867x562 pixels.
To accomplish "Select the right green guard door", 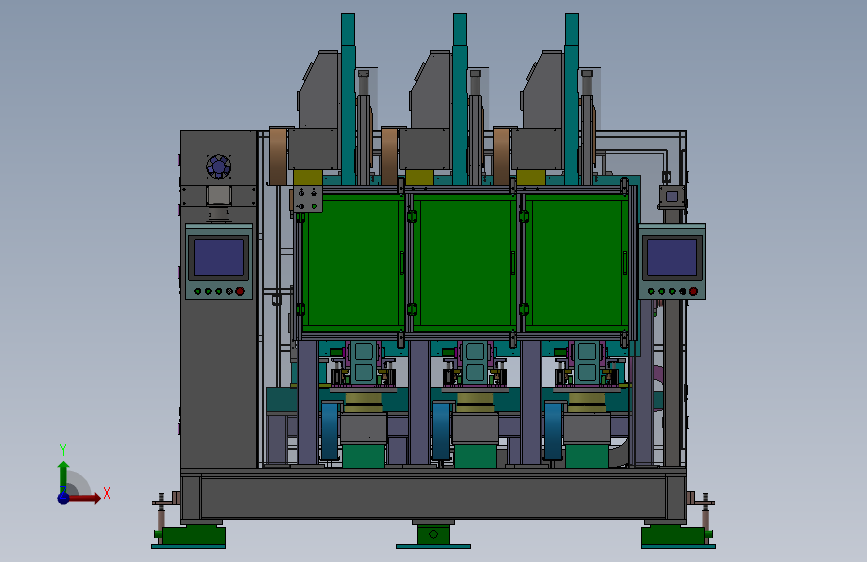I will click(577, 263).
